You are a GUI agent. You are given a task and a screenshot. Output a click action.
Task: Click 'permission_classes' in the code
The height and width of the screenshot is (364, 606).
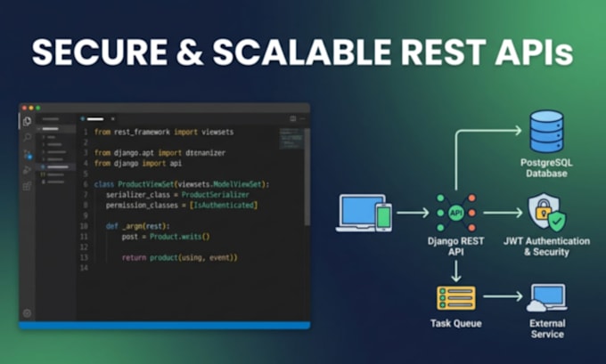(x=142, y=205)
